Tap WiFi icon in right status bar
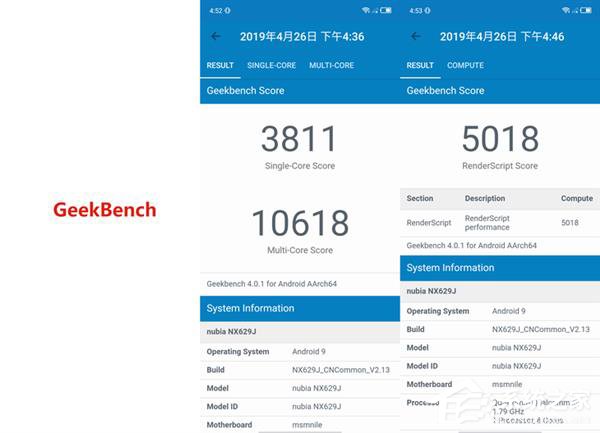 [x=566, y=10]
